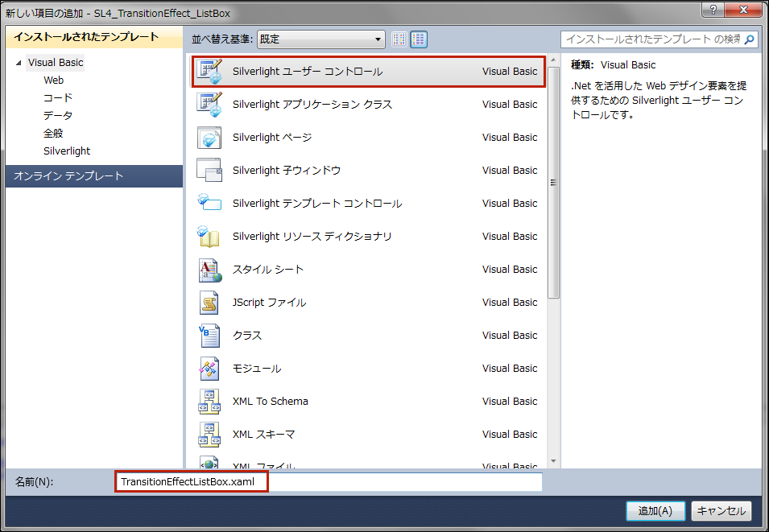Select the 全般 template category
Viewport: 769px width, 532px height.
(53, 134)
